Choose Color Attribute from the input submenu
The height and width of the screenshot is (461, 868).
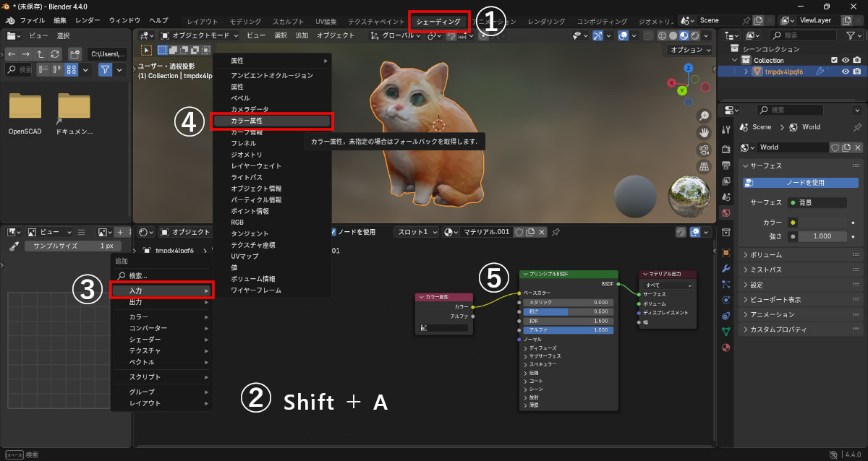(271, 121)
